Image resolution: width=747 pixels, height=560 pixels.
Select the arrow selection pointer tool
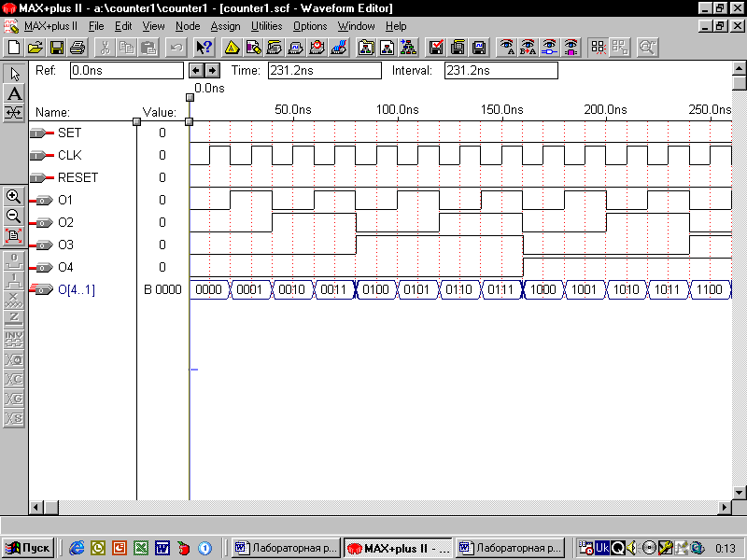(x=14, y=74)
